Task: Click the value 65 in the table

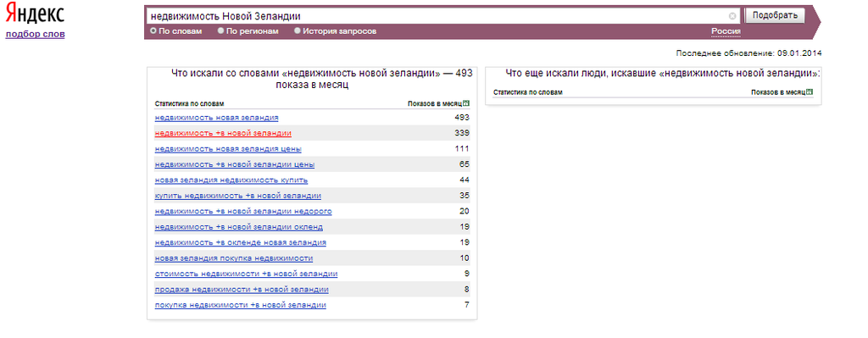Action: 465,164
